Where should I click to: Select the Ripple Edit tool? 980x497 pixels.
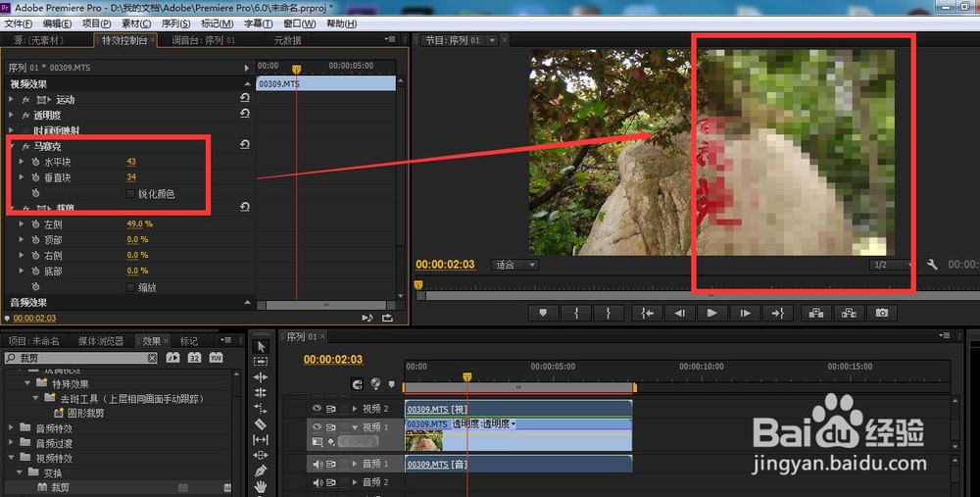(262, 377)
